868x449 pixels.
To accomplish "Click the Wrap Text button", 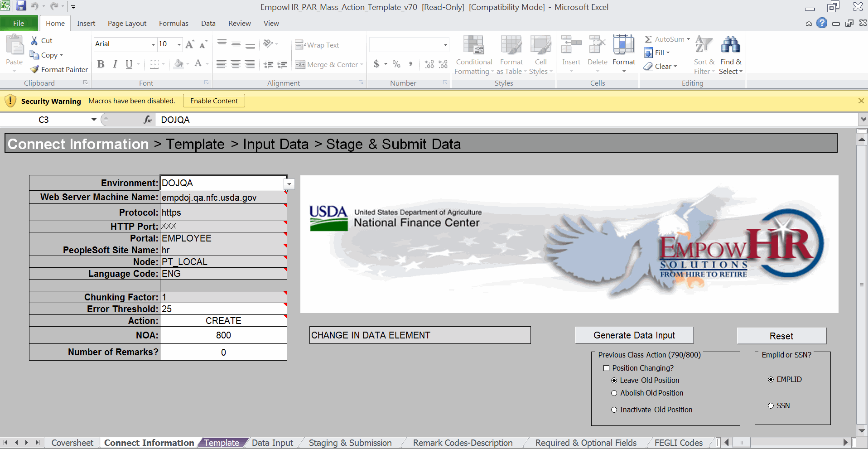I will [x=317, y=45].
